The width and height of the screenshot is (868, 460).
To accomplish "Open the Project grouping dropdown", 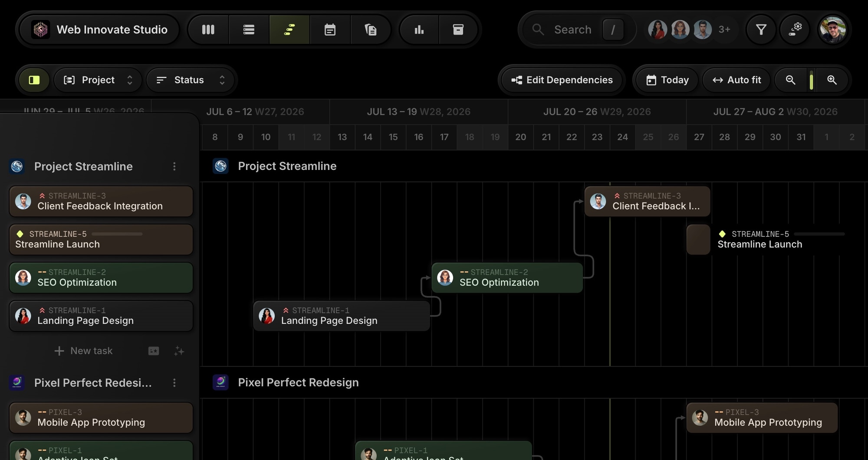I will pos(98,80).
